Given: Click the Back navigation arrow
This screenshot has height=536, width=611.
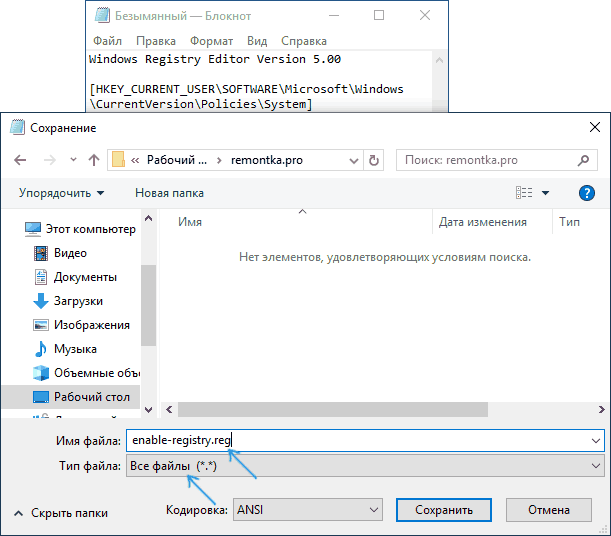Looking at the screenshot, I should pos(21,160).
